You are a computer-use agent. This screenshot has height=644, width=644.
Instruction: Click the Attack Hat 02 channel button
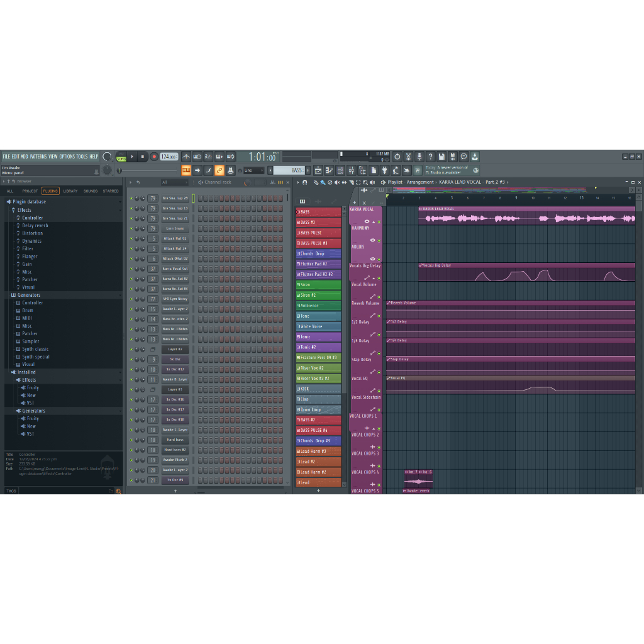[175, 239]
